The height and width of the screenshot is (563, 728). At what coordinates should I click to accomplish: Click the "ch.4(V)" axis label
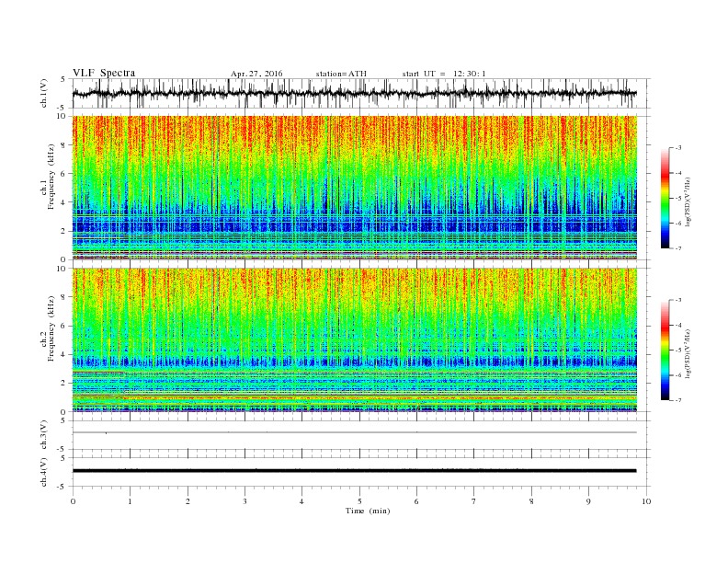point(43,472)
